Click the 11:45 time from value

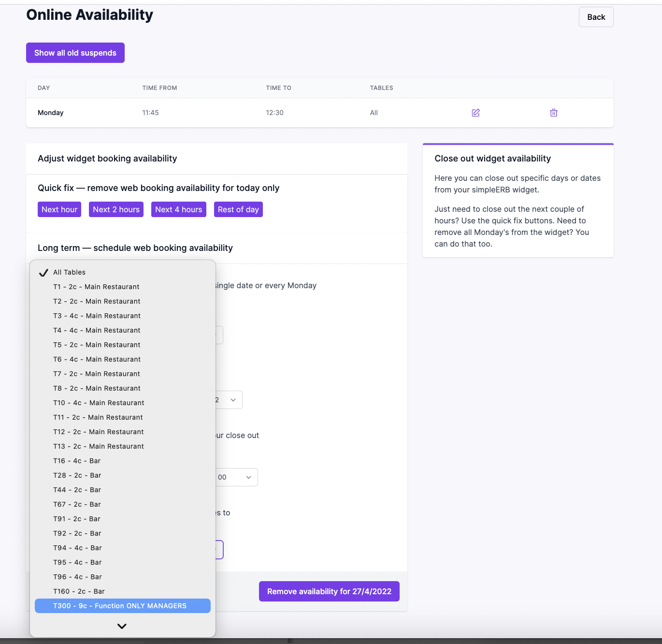150,113
